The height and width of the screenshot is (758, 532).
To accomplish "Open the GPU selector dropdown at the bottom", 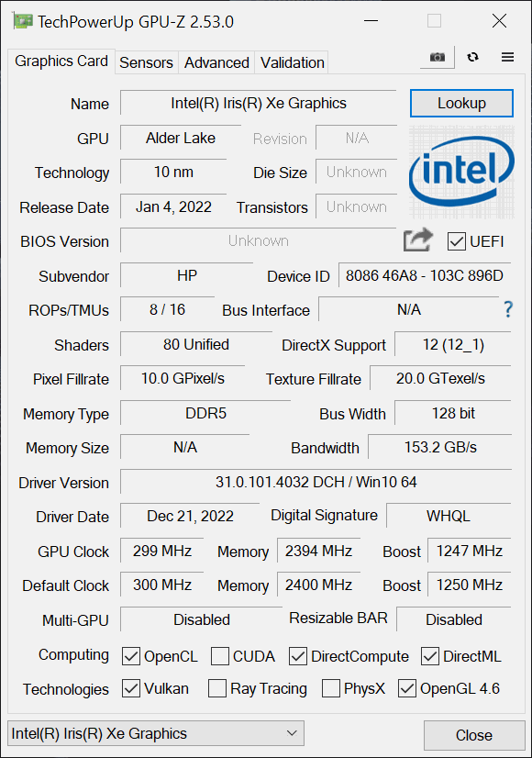I will click(x=290, y=733).
